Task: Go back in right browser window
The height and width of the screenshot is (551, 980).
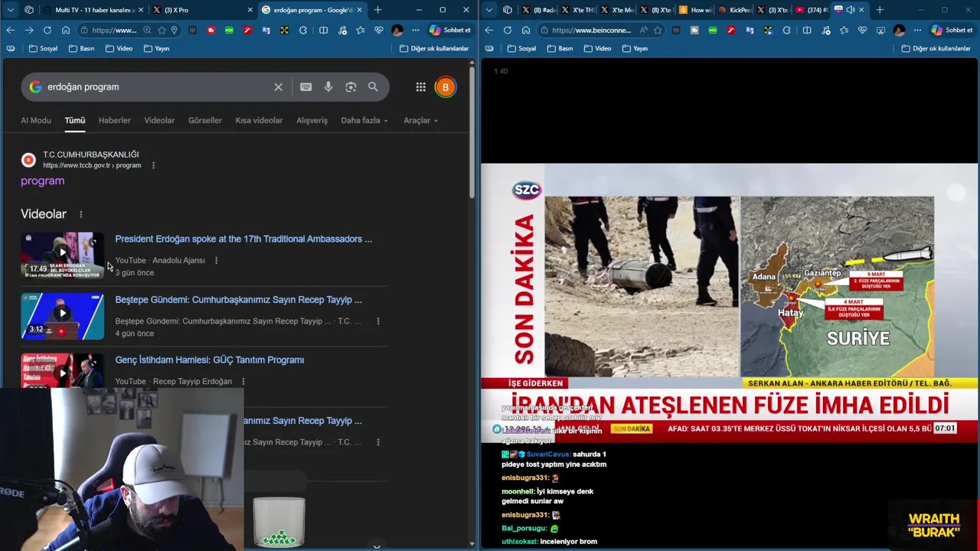Action: (489, 30)
